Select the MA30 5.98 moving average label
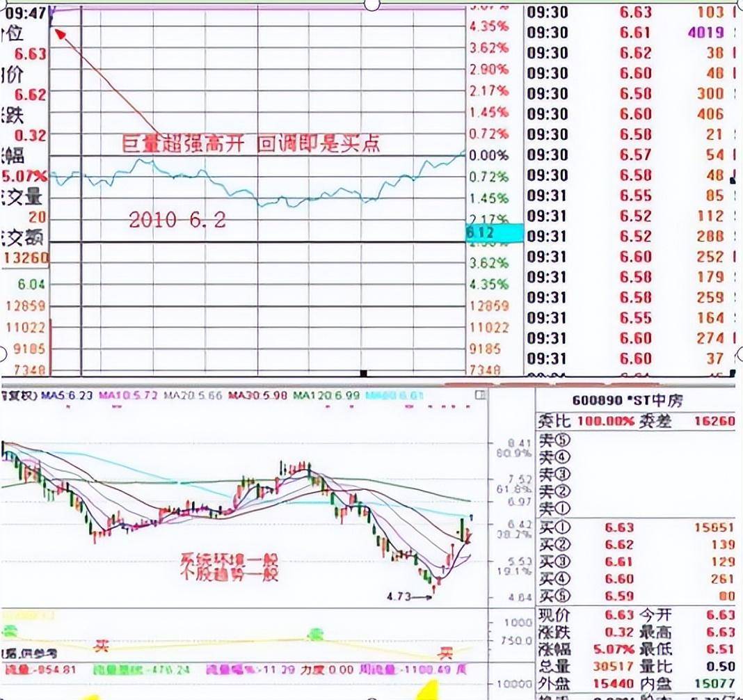Screen dimensions: 743x700 [x=257, y=395]
